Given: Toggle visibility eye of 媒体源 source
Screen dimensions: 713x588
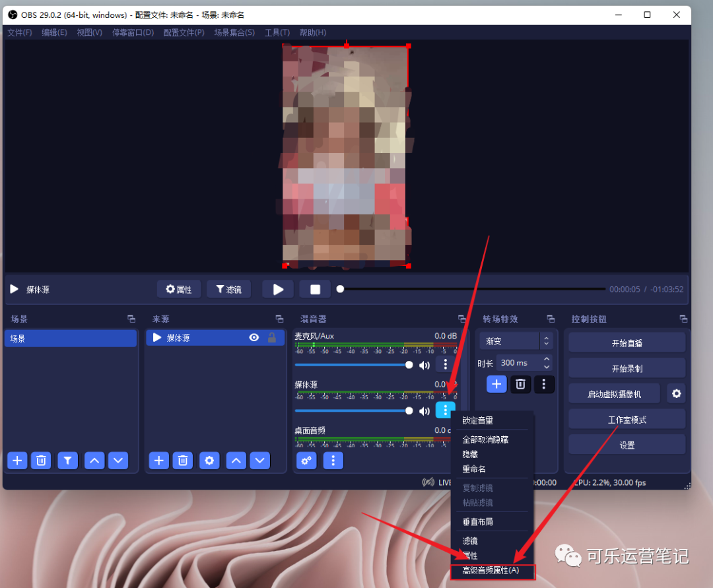Looking at the screenshot, I should (x=254, y=338).
